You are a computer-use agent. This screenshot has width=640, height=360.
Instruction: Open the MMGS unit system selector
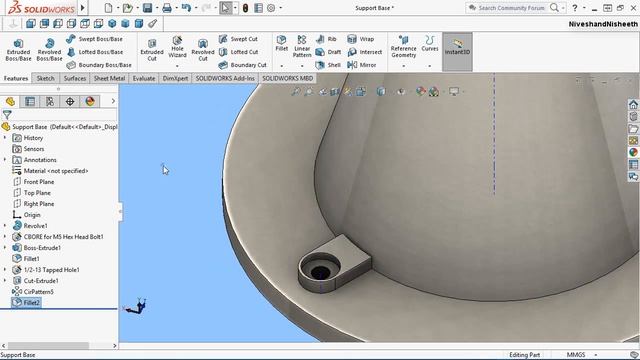pyautogui.click(x=582, y=355)
